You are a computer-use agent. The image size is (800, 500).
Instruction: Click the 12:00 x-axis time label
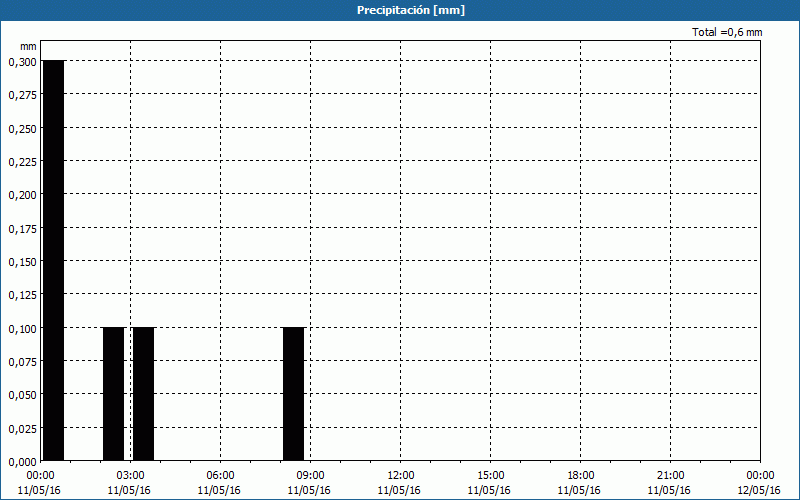coord(401,476)
